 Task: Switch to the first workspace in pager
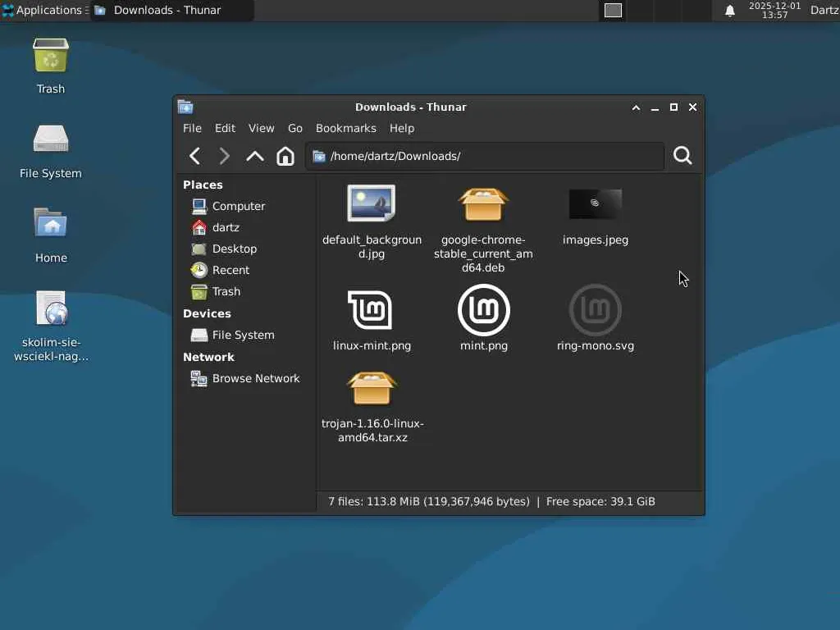point(613,10)
